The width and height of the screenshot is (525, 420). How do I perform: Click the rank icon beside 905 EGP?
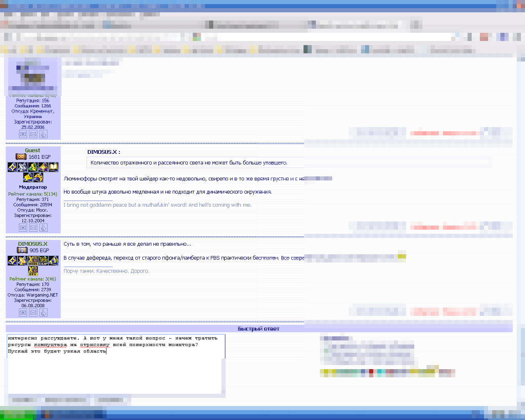(x=22, y=250)
